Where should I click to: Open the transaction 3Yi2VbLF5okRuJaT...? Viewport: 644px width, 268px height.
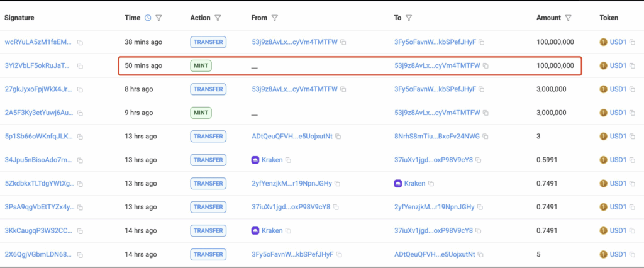(x=38, y=65)
